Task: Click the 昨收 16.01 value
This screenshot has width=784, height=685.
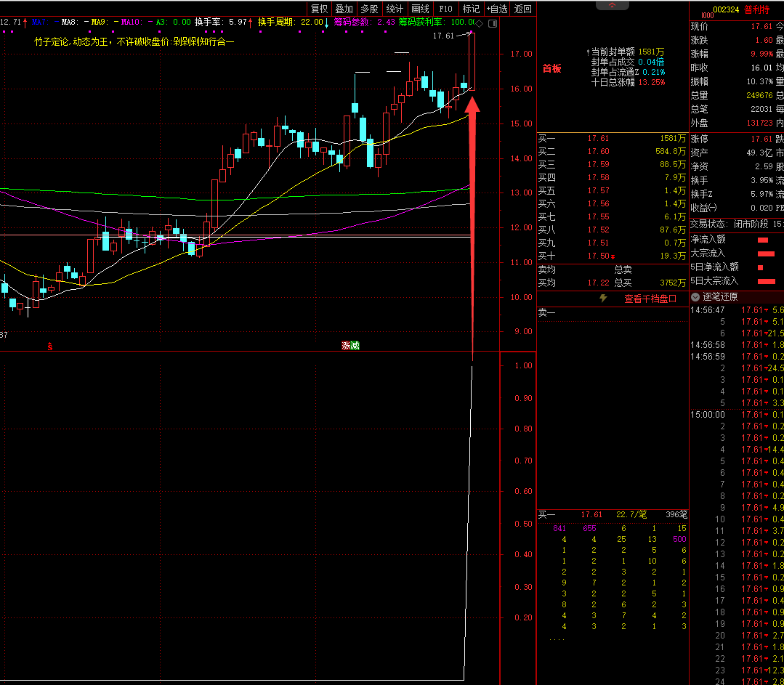Action: (761, 68)
